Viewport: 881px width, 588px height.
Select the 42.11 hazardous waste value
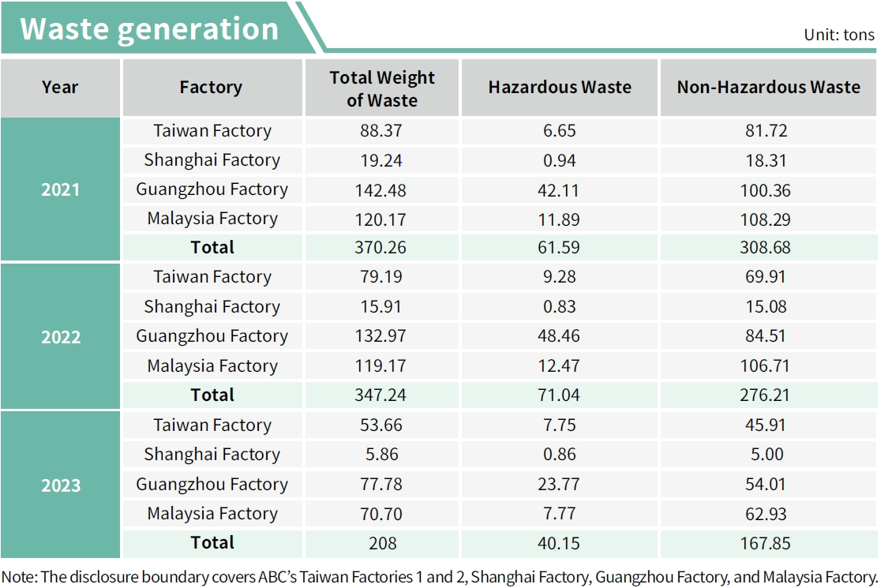(560, 190)
